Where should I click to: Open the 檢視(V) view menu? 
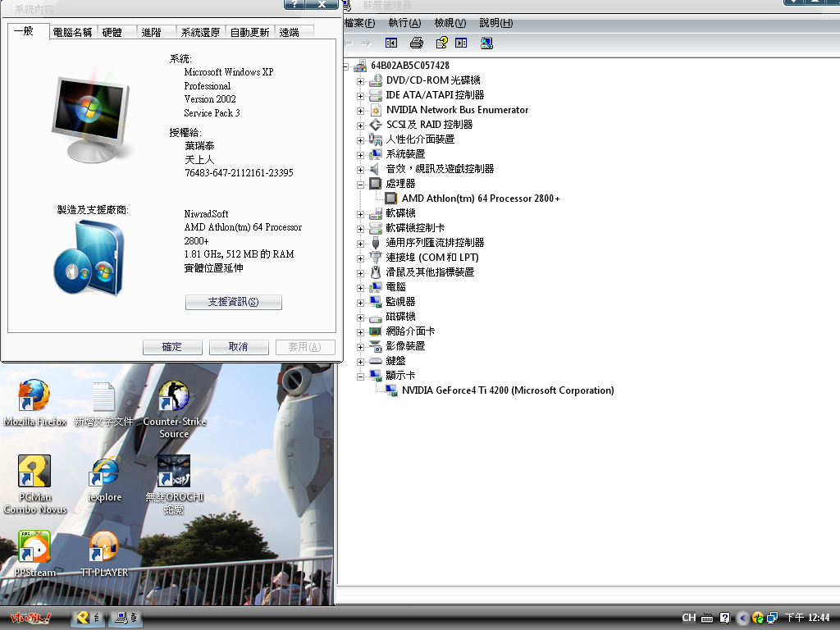coord(450,23)
